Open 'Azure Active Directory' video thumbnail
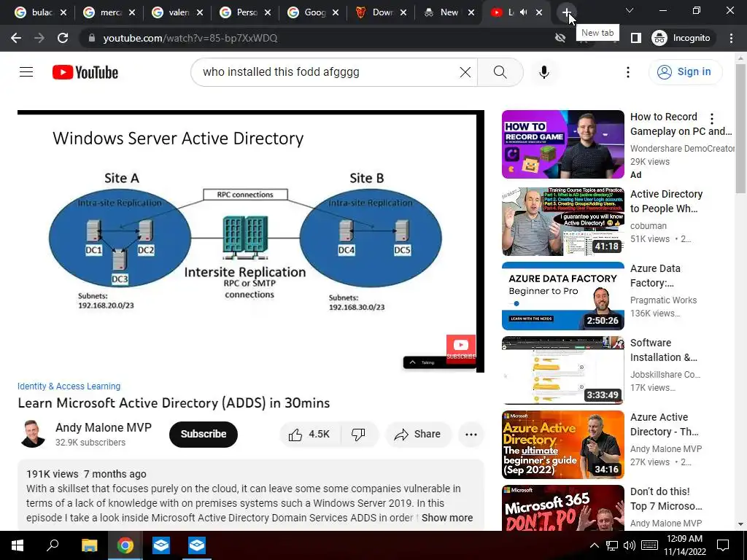This screenshot has height=560, width=747. point(562,444)
